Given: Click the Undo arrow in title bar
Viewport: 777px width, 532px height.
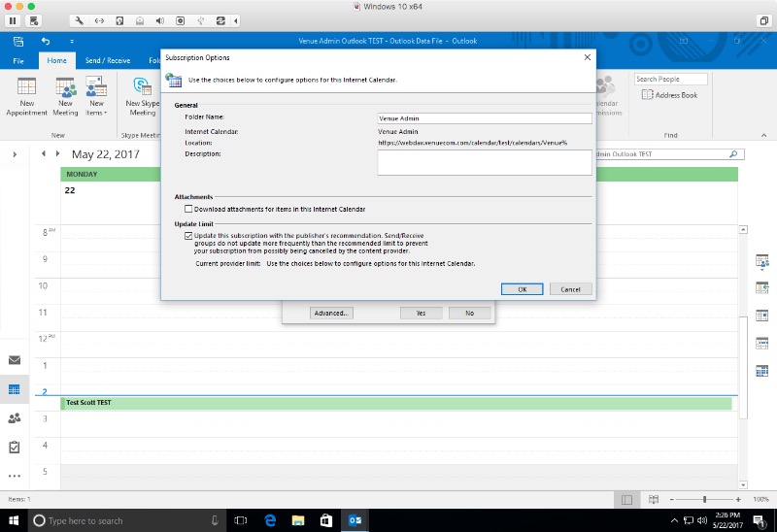Looking at the screenshot, I should pyautogui.click(x=45, y=42).
